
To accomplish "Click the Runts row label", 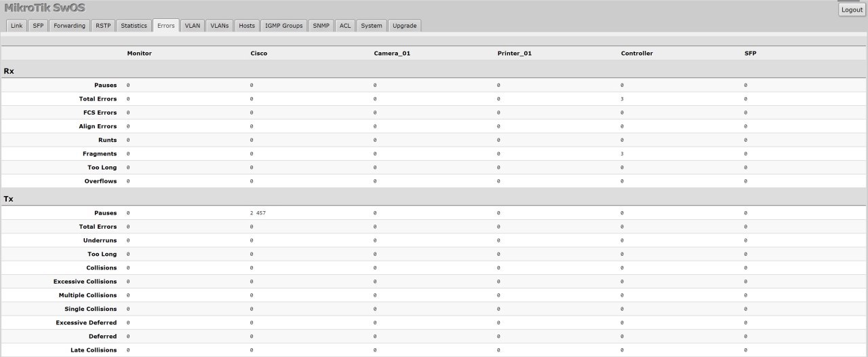I will pyautogui.click(x=107, y=140).
